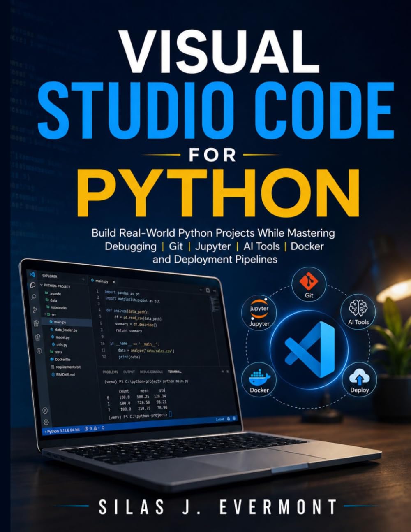The image size is (411, 532).
Task: Click the line 'def analyze(data_path):'
Action: pos(128,311)
